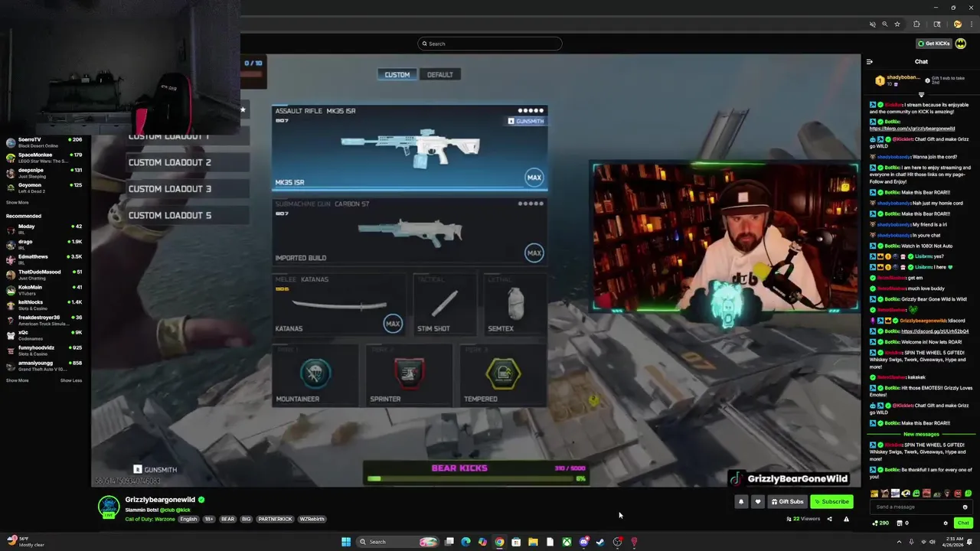Image resolution: width=980 pixels, height=551 pixels.
Task: Send message with the Chat button
Action: (963, 523)
